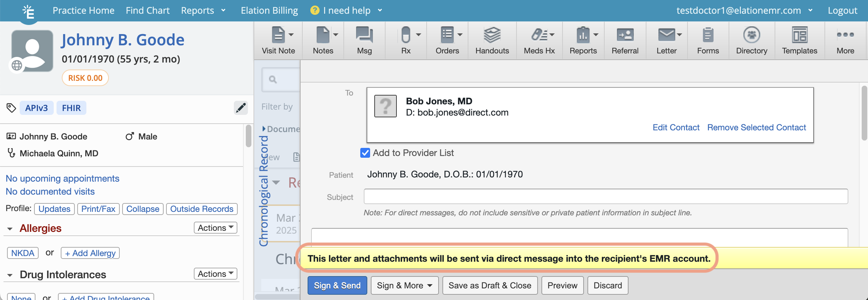Click the Forms clipboard icon

[x=708, y=35]
